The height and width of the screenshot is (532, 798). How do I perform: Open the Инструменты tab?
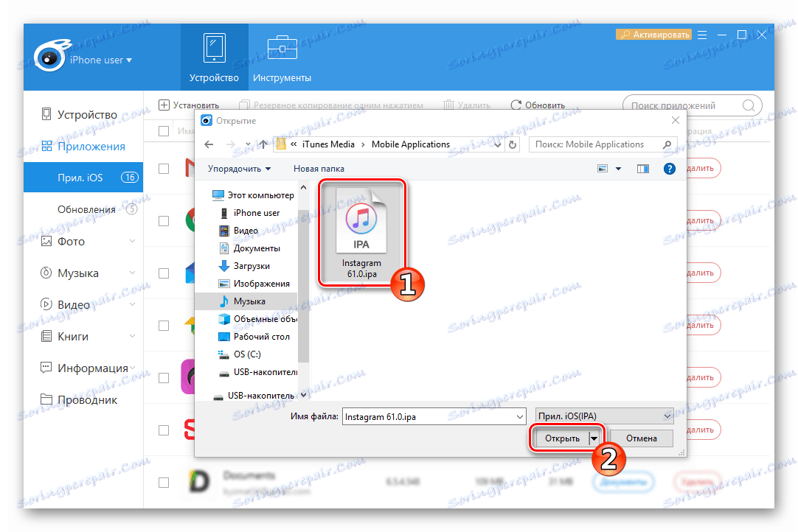click(282, 57)
